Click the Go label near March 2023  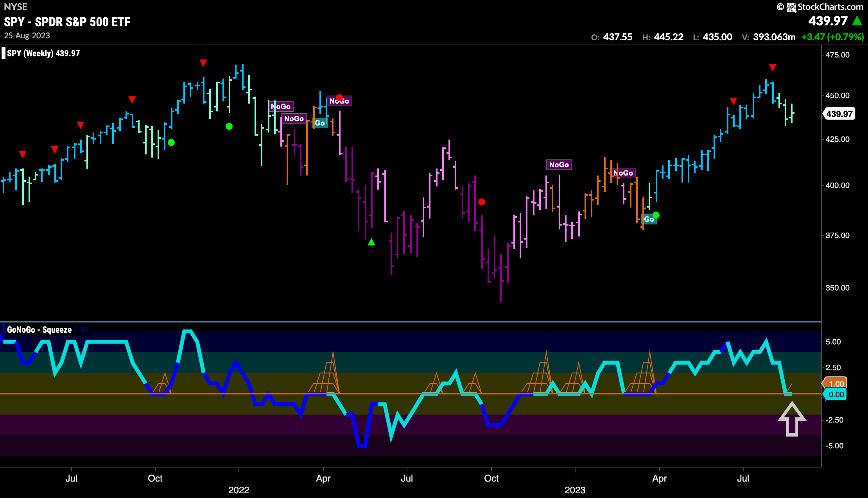[x=649, y=219]
